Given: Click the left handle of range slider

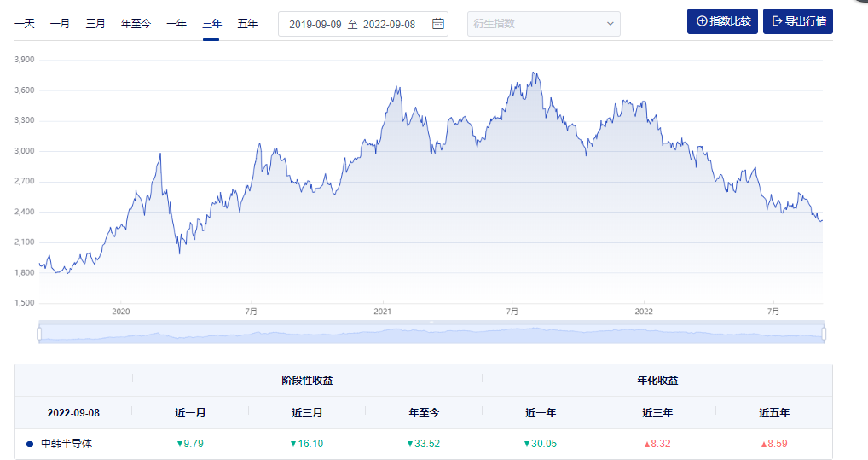Looking at the screenshot, I should [39, 333].
